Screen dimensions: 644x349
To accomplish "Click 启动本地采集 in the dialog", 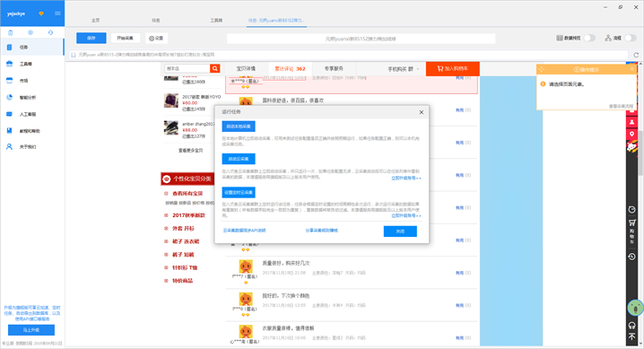I will [239, 126].
